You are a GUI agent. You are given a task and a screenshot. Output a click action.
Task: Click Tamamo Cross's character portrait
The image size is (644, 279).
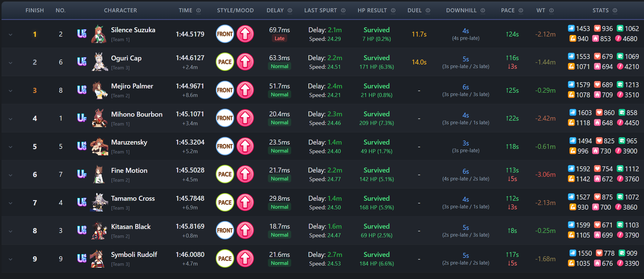[99, 202]
